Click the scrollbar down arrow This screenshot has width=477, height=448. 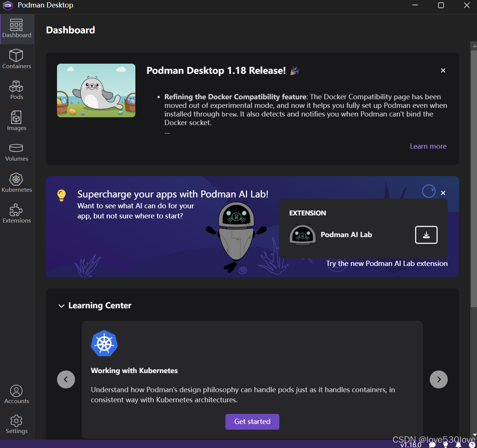pyautogui.click(x=474, y=435)
